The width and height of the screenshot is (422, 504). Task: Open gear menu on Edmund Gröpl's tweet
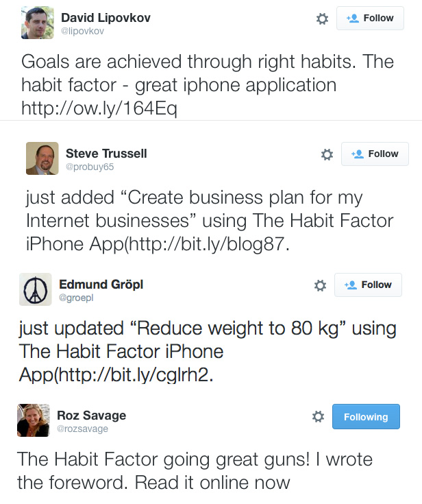320,285
